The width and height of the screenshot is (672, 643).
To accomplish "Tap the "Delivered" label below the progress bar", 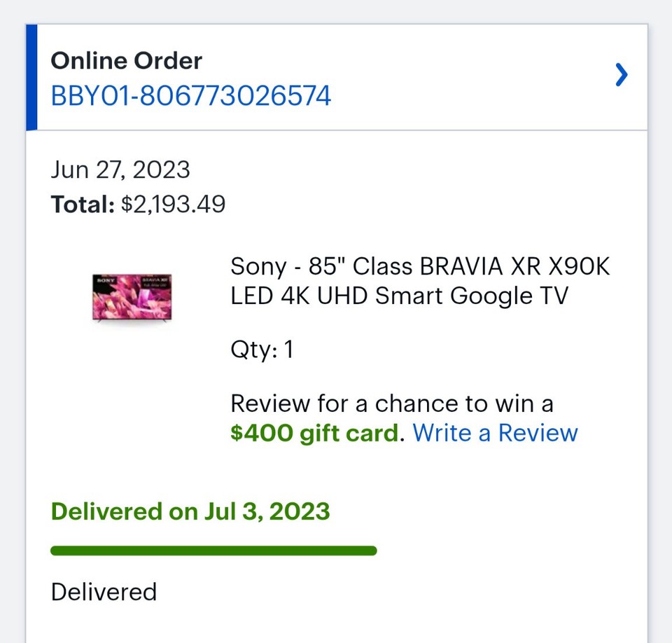I will click(x=104, y=592).
